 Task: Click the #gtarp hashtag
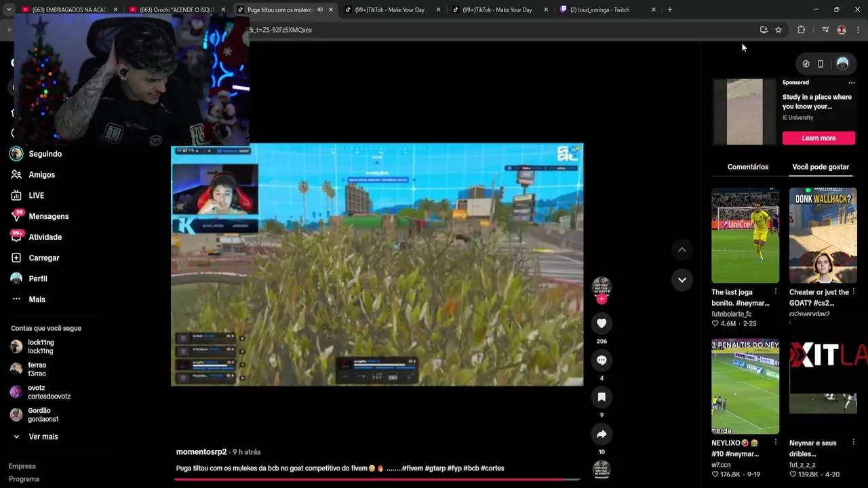tap(435, 468)
